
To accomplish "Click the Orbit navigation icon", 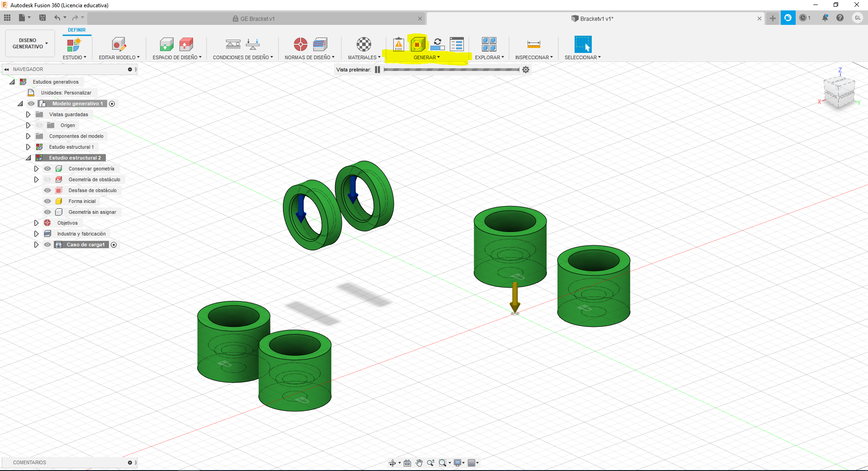I will pyautogui.click(x=392, y=462).
